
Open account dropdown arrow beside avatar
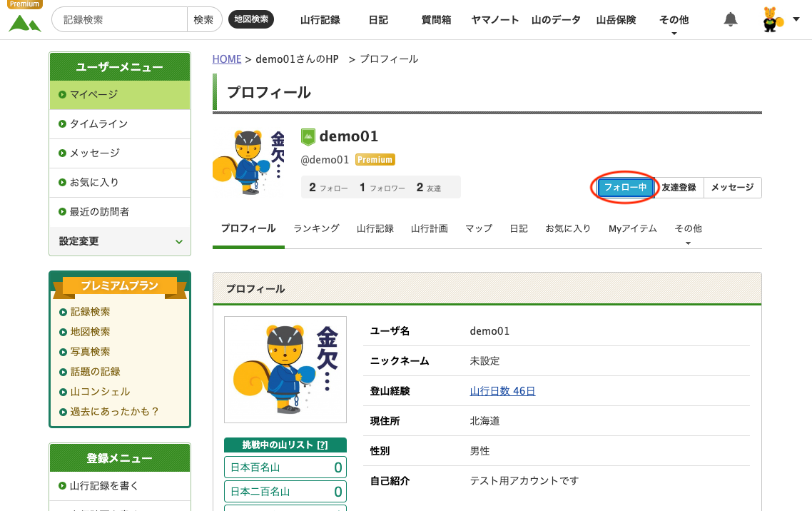pyautogui.click(x=796, y=19)
